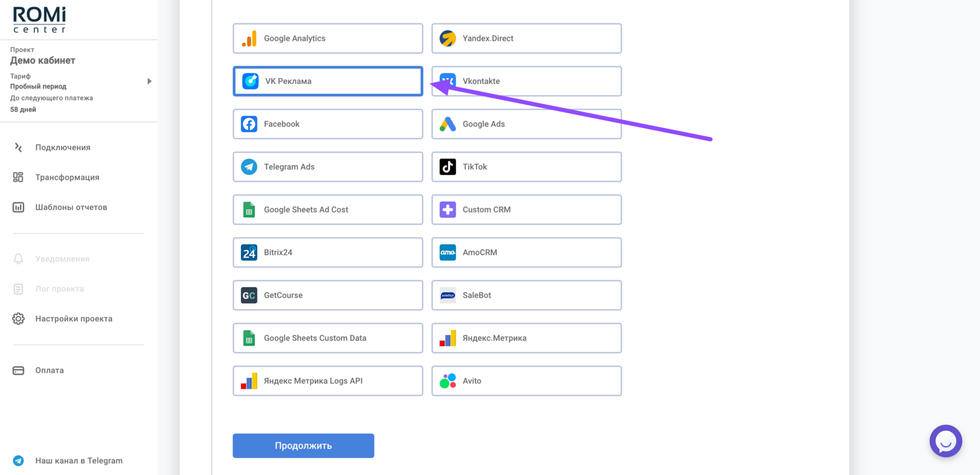The image size is (980, 475).
Task: Click the TikTok note icon
Action: [x=447, y=167]
